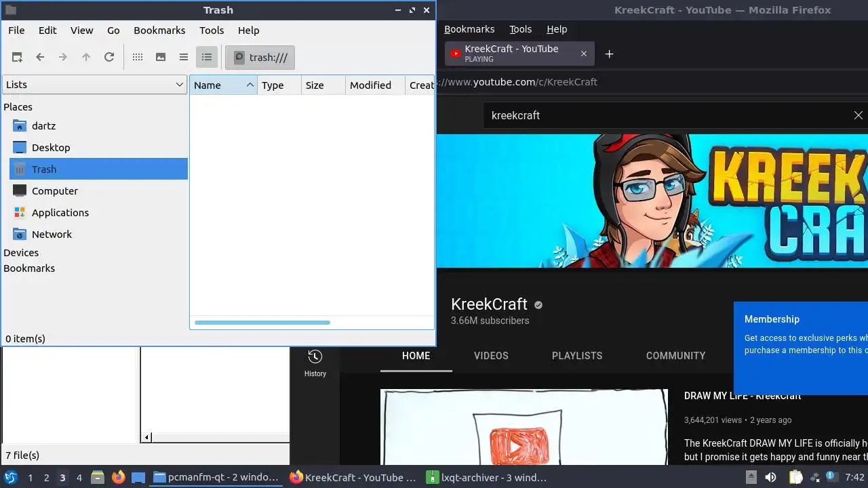
Task: Open the file manager's Bookmarks menu
Action: point(159,30)
